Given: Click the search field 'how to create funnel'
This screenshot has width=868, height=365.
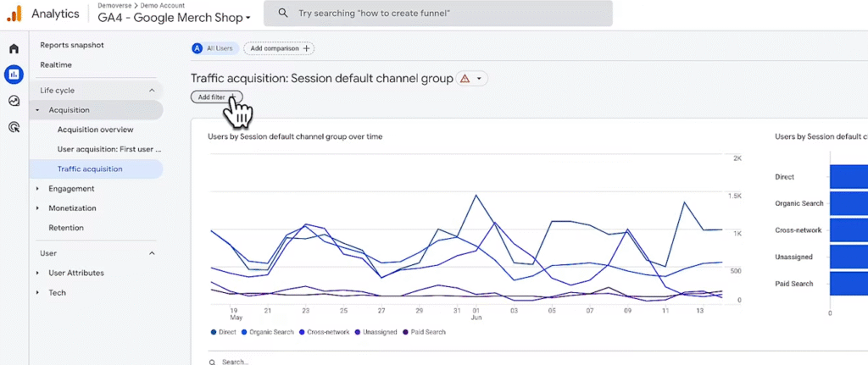Looking at the screenshot, I should pyautogui.click(x=438, y=14).
